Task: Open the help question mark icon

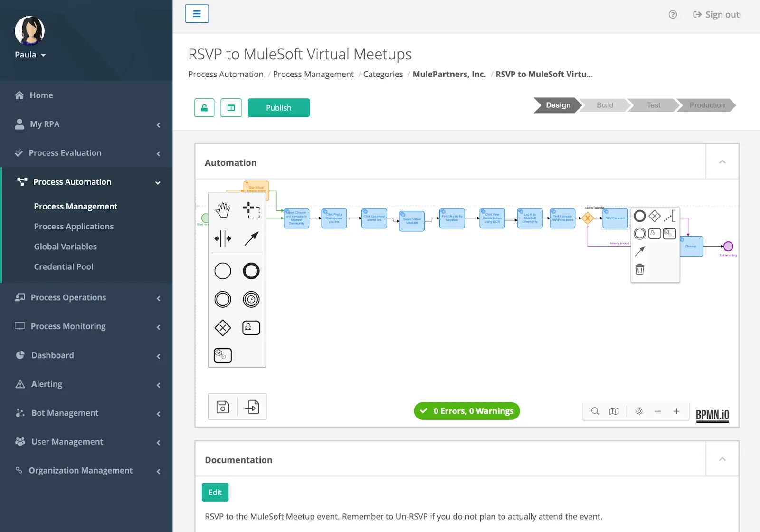Action: click(x=673, y=15)
